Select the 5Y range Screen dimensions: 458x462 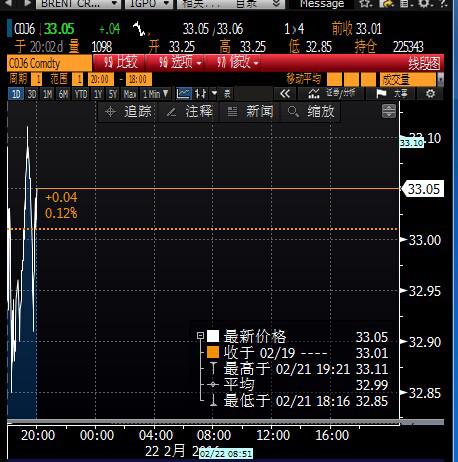113,94
